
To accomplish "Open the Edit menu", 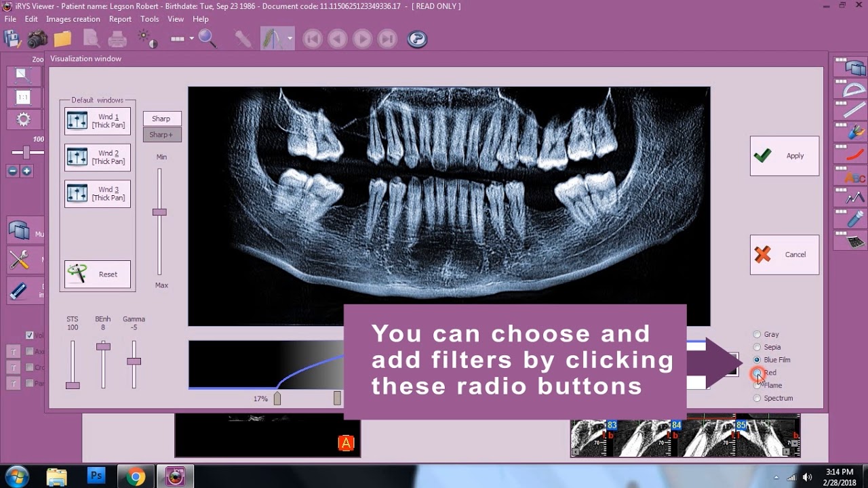I will (31, 19).
